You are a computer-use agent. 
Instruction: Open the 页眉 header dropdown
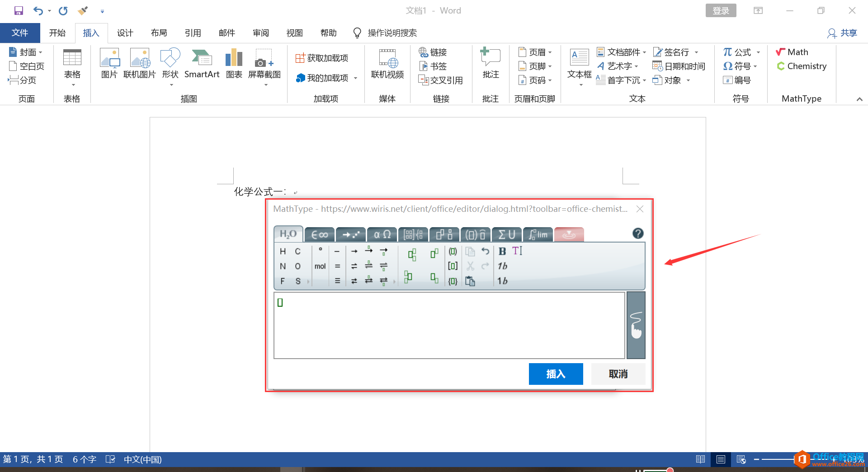[536, 51]
